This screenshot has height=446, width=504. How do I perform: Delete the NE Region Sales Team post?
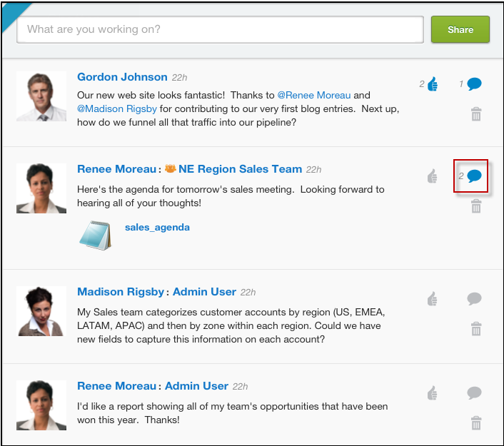click(476, 206)
